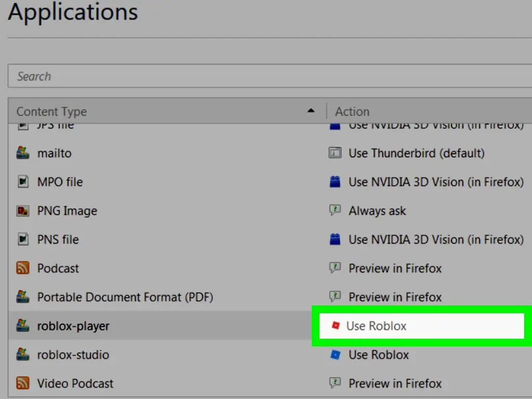Select the PNS file row text
Screen dimensions: 532x399
tap(58, 240)
